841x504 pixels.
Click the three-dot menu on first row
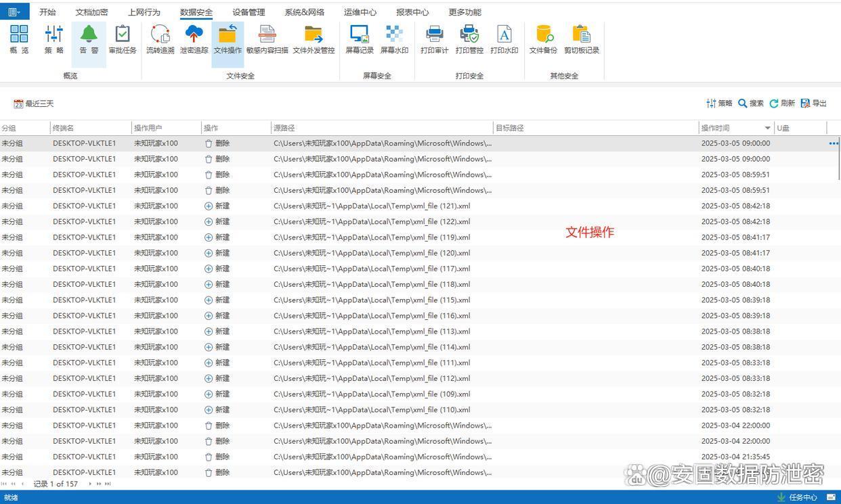point(833,143)
